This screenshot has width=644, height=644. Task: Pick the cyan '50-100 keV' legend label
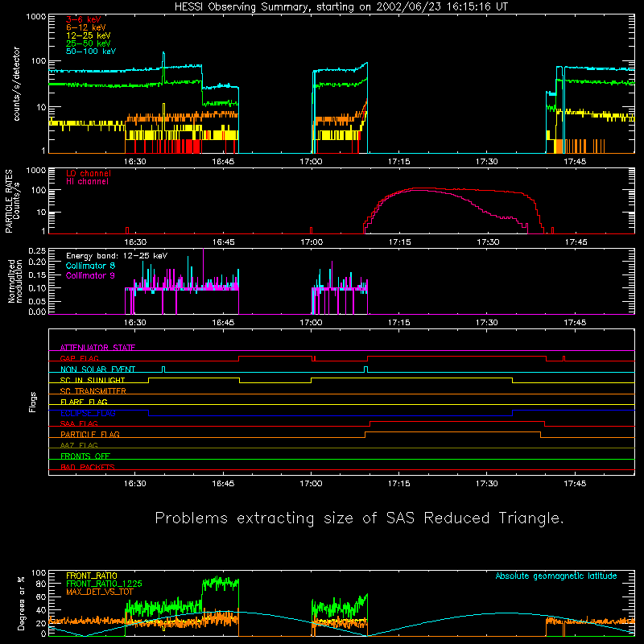91,52
